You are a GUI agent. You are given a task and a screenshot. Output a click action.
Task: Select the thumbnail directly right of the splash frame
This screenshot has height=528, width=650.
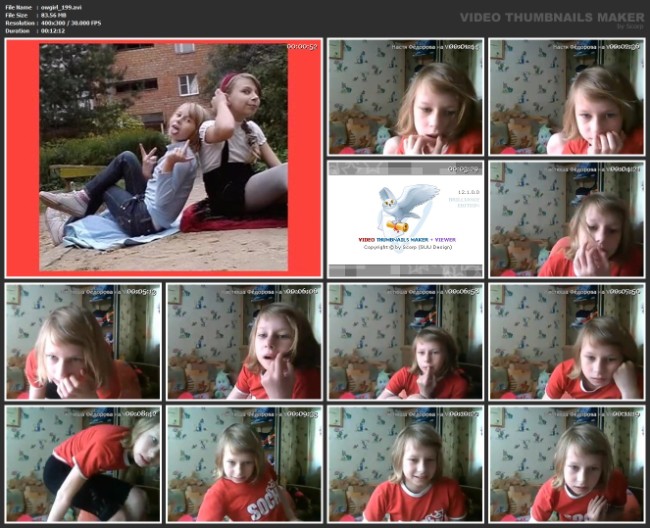tap(566, 218)
